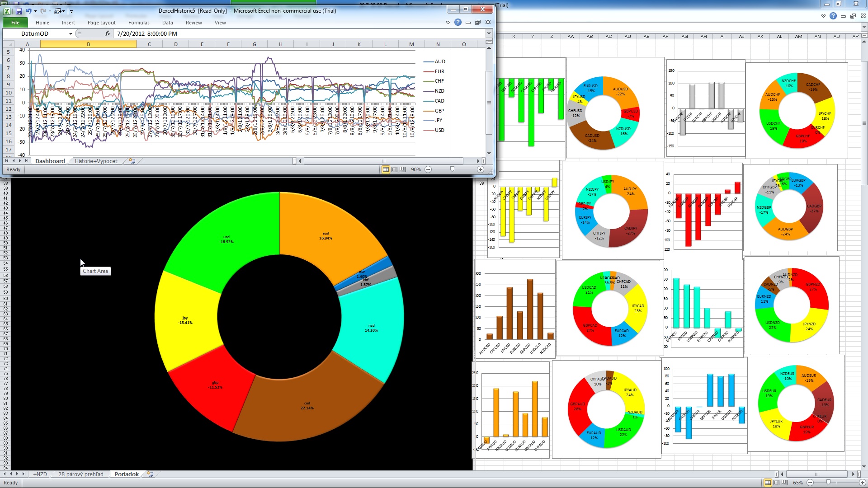Open Help icon in background Excel window

coord(833,16)
